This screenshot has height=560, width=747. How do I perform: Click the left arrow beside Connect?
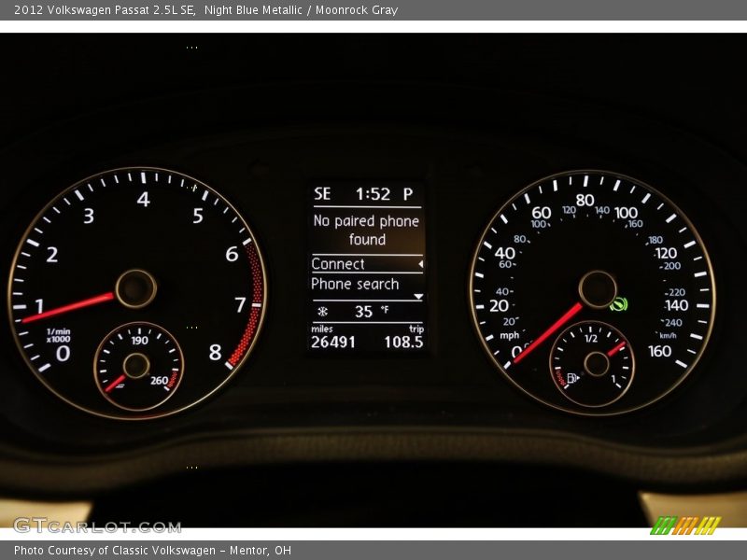pyautogui.click(x=420, y=264)
